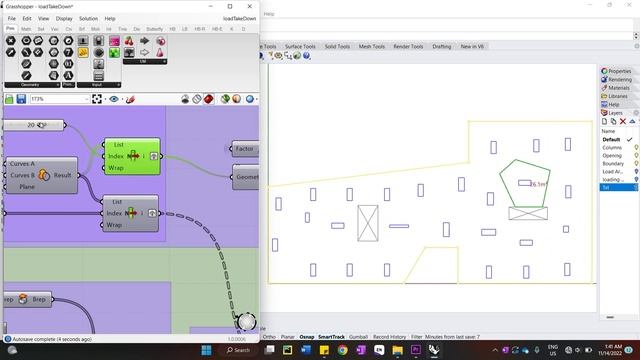Open the Display menu in Grasshopper

[x=64, y=18]
